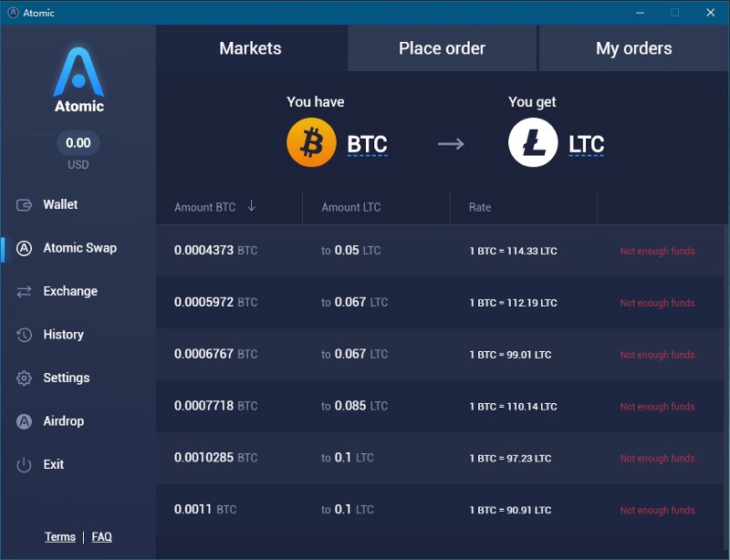Click the History clock icon
730x560 pixels.
[x=24, y=335]
